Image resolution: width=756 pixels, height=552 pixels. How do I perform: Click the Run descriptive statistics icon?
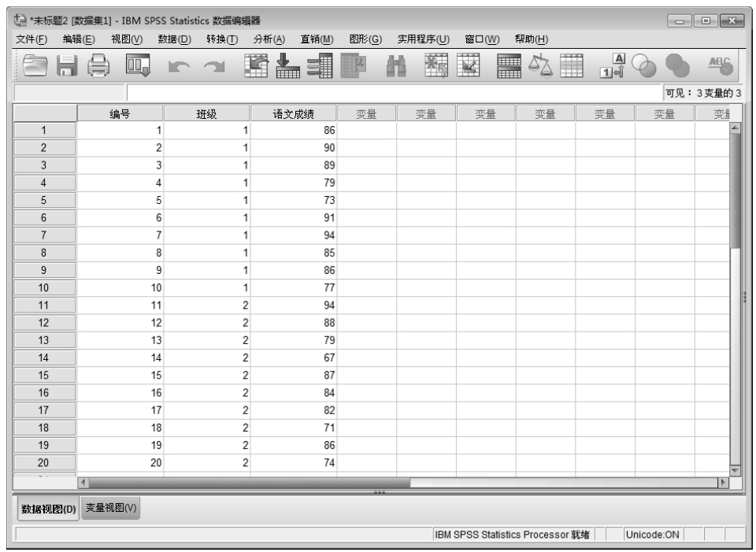point(354,65)
